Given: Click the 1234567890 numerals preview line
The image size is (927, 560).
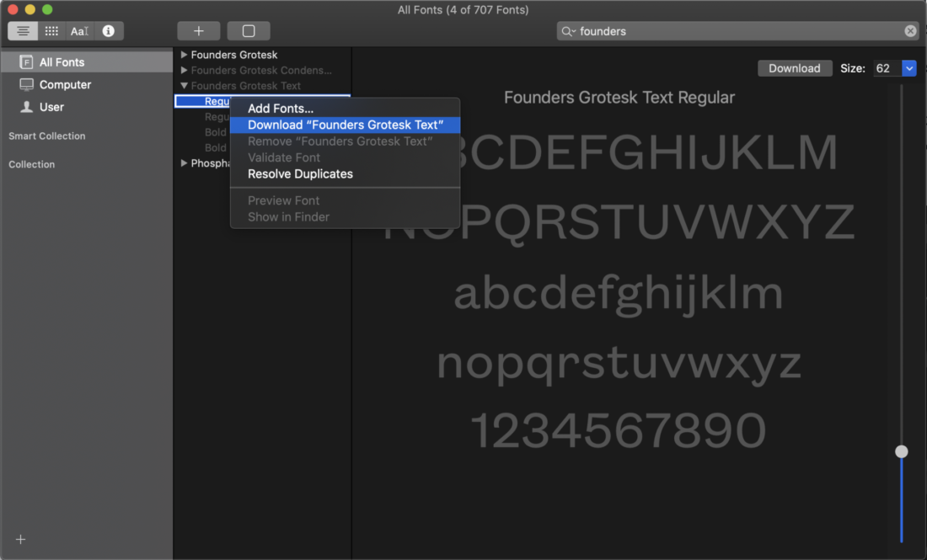Looking at the screenshot, I should (x=619, y=430).
